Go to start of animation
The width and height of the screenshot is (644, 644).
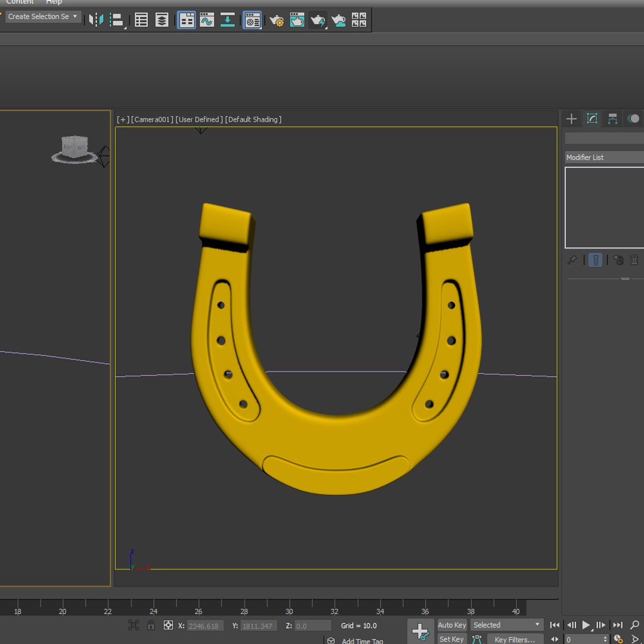pos(555,625)
